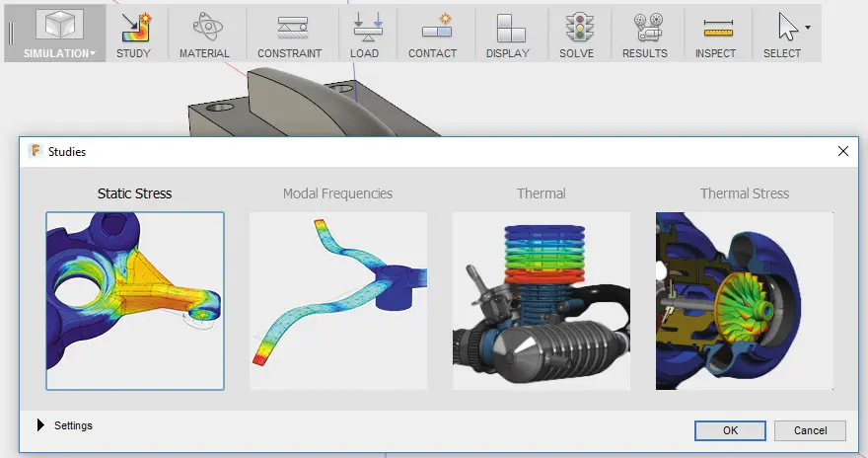
Task: Click the Inspect ruler icon
Action: coord(716,28)
